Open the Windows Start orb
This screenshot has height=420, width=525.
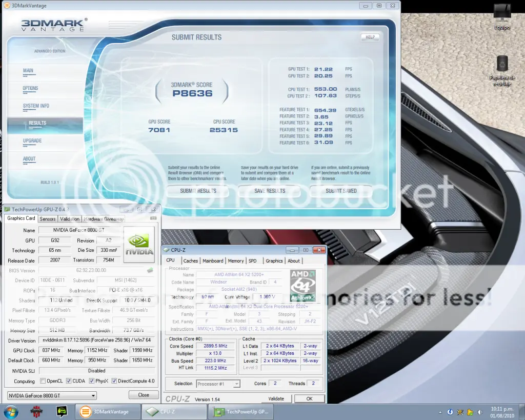[x=10, y=412]
